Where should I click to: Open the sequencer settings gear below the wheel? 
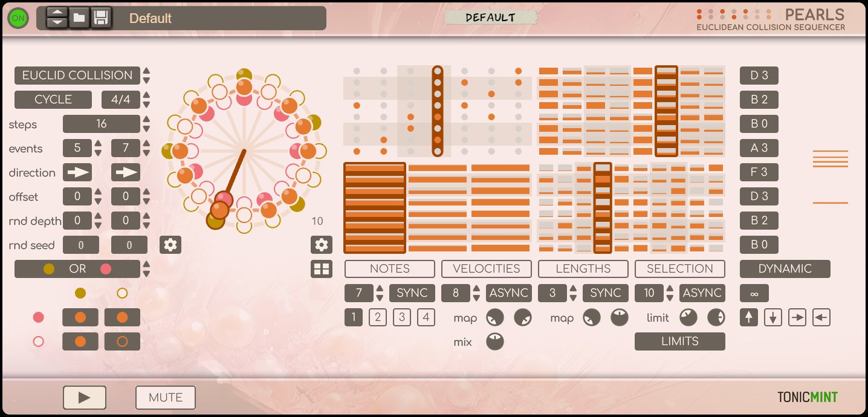[321, 244]
